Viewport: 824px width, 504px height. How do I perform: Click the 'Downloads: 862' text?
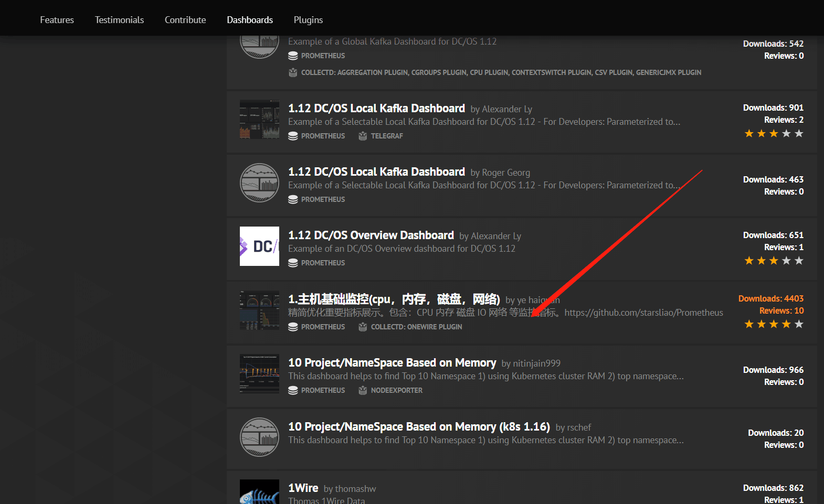[x=773, y=488]
